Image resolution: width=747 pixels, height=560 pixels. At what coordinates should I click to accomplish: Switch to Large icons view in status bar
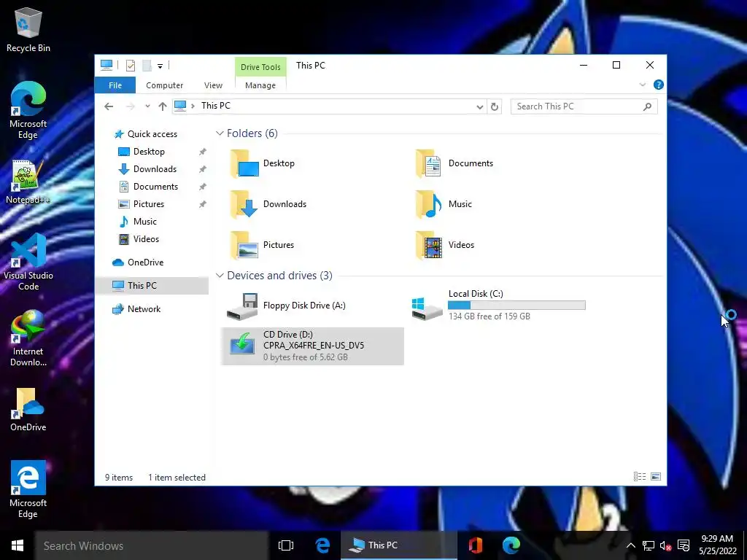tap(656, 477)
